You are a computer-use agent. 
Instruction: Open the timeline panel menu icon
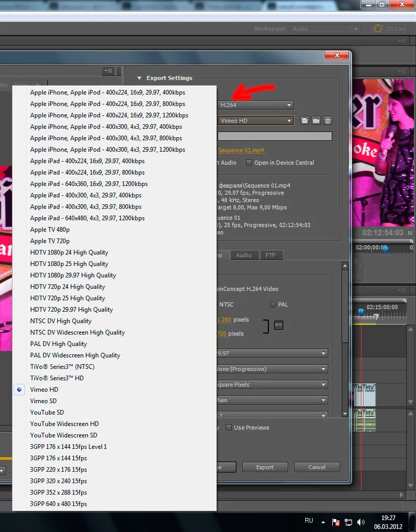(402, 290)
